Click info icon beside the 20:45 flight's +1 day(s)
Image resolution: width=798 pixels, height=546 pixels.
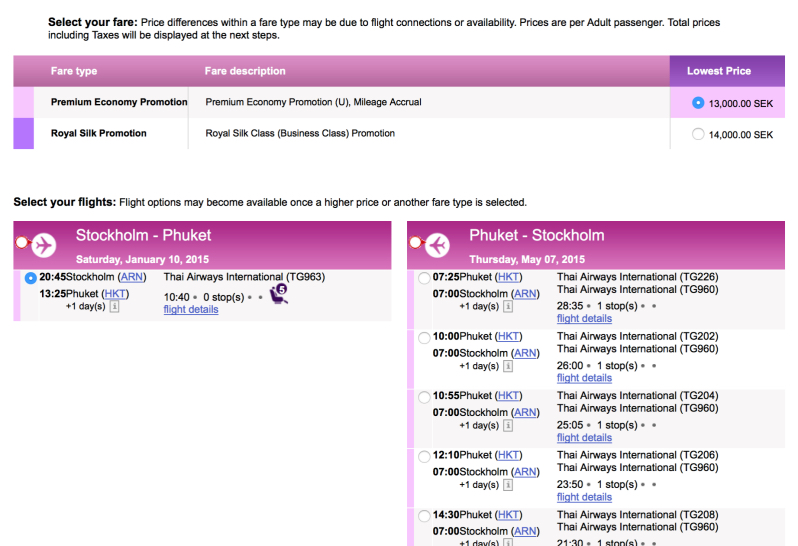[114, 306]
